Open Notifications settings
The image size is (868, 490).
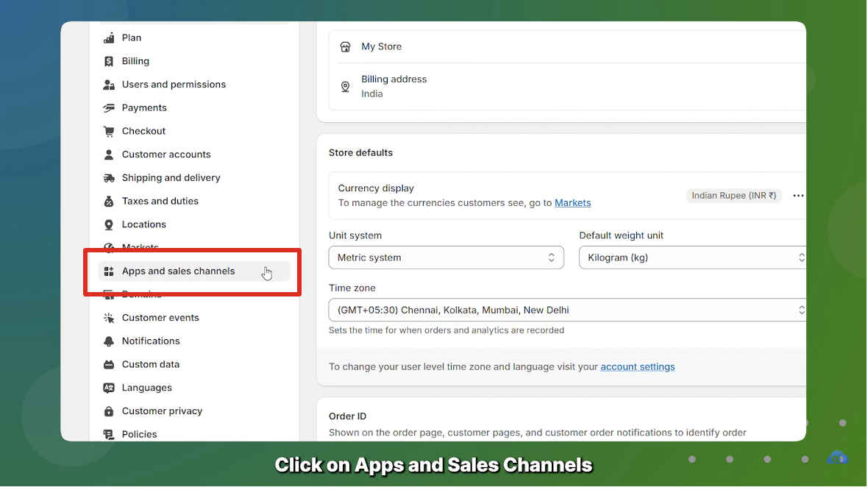pyautogui.click(x=151, y=341)
